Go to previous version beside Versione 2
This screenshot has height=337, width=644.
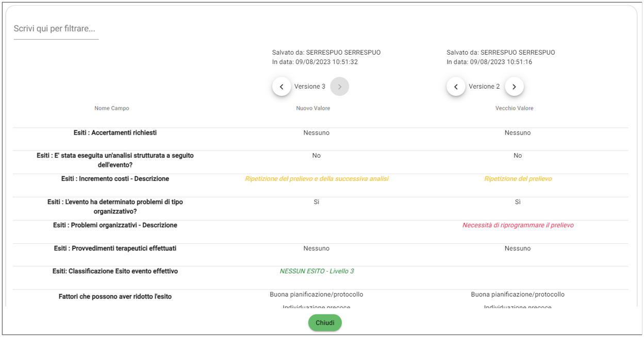[456, 87]
